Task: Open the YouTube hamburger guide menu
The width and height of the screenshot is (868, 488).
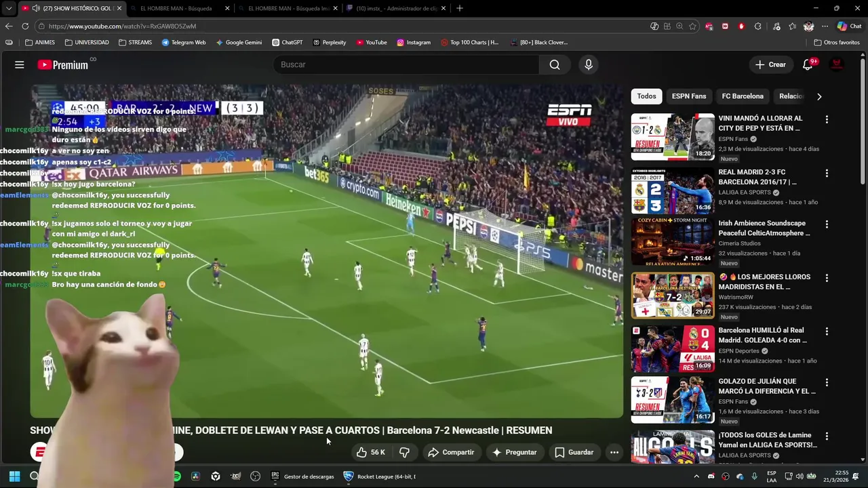Action: [20, 64]
